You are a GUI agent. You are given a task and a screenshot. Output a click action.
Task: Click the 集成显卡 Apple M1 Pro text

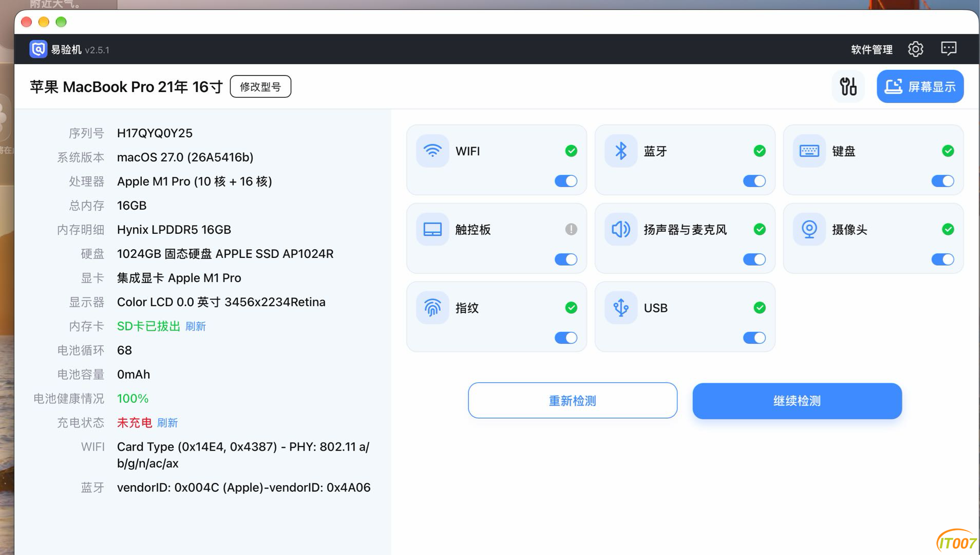(179, 278)
